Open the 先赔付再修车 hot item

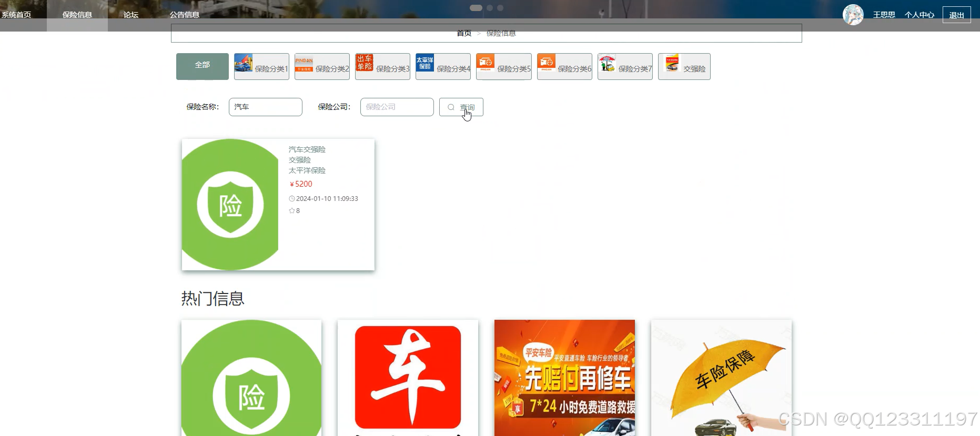[564, 378]
